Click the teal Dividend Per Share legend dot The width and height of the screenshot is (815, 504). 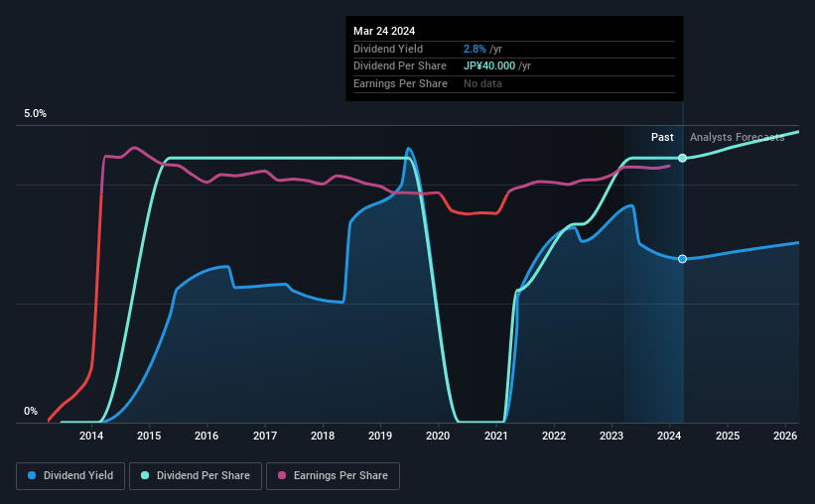pos(145,475)
